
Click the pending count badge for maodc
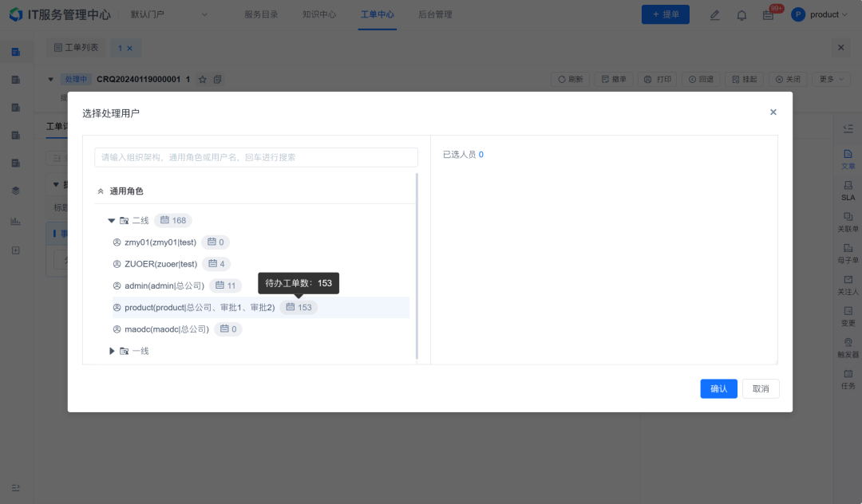[228, 329]
